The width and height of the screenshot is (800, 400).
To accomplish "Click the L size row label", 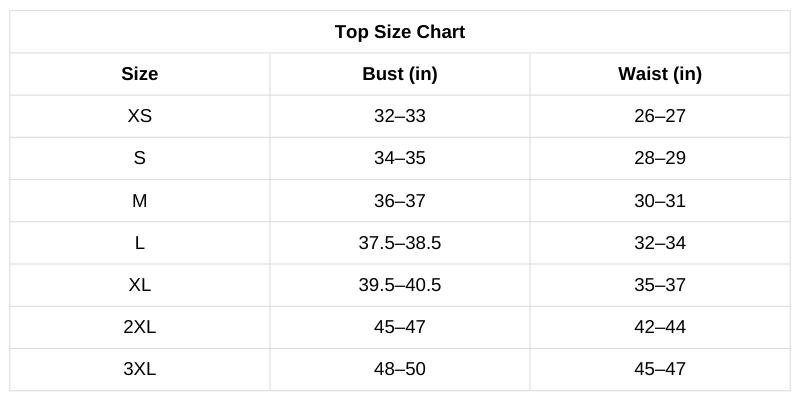I will point(140,243).
